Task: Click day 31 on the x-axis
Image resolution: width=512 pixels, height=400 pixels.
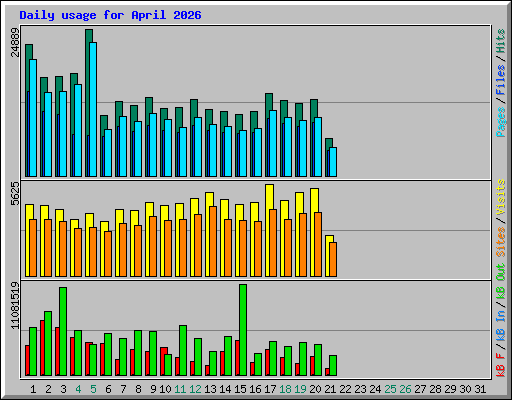Action: pyautogui.click(x=480, y=389)
